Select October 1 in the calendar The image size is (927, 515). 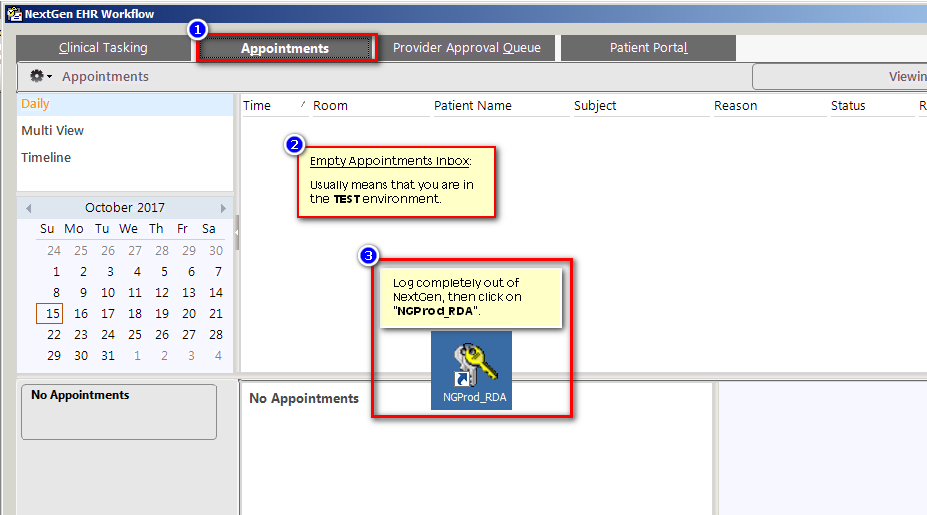tap(56, 272)
